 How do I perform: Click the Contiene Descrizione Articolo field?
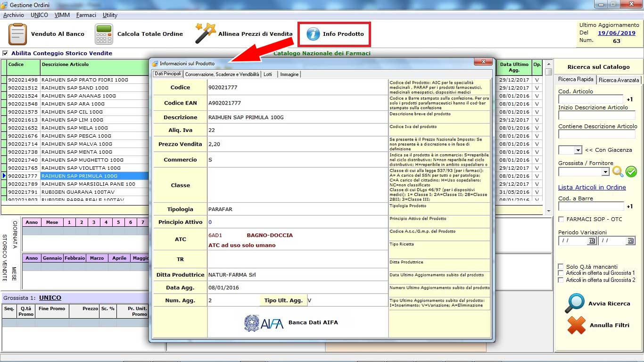click(597, 134)
